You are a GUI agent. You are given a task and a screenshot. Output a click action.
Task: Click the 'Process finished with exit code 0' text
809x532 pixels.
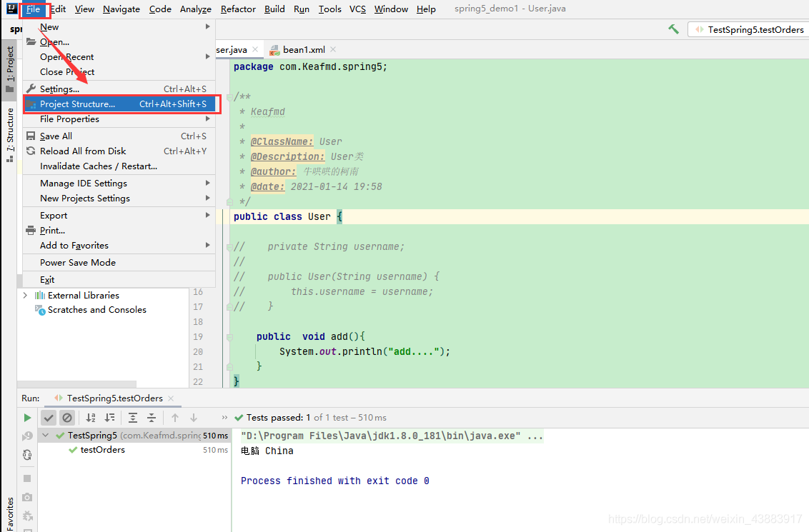click(x=335, y=481)
